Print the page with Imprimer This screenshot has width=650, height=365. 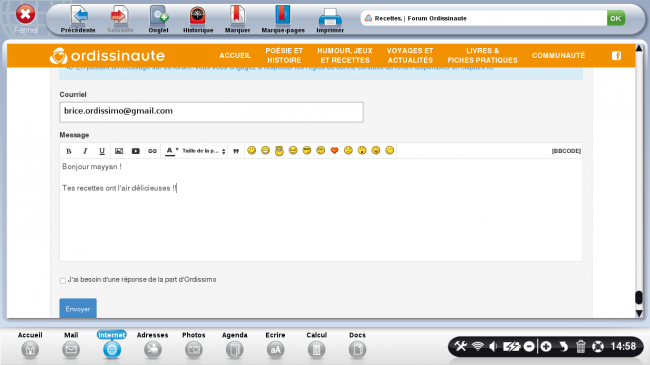[330, 20]
